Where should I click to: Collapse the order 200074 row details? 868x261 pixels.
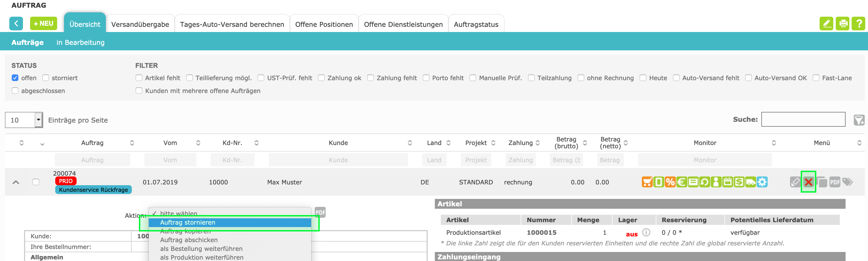pyautogui.click(x=16, y=182)
